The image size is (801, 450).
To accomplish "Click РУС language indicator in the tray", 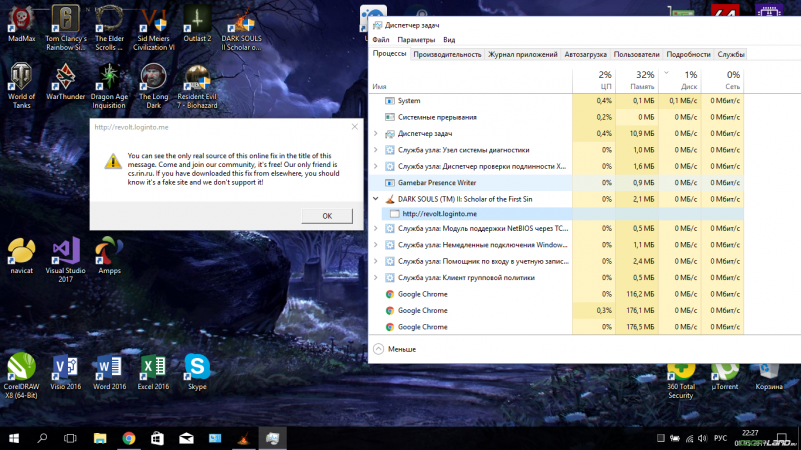I will 720,438.
